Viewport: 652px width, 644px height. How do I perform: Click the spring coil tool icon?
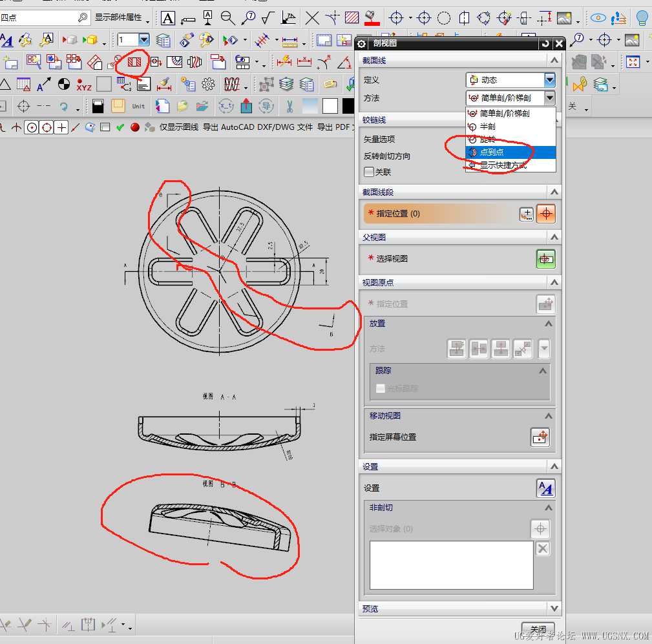pos(231,85)
